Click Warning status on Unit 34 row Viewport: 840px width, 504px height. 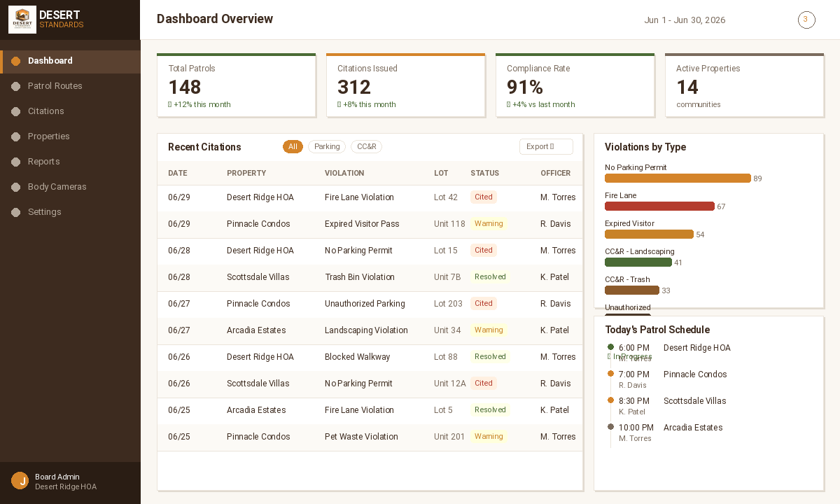point(489,330)
